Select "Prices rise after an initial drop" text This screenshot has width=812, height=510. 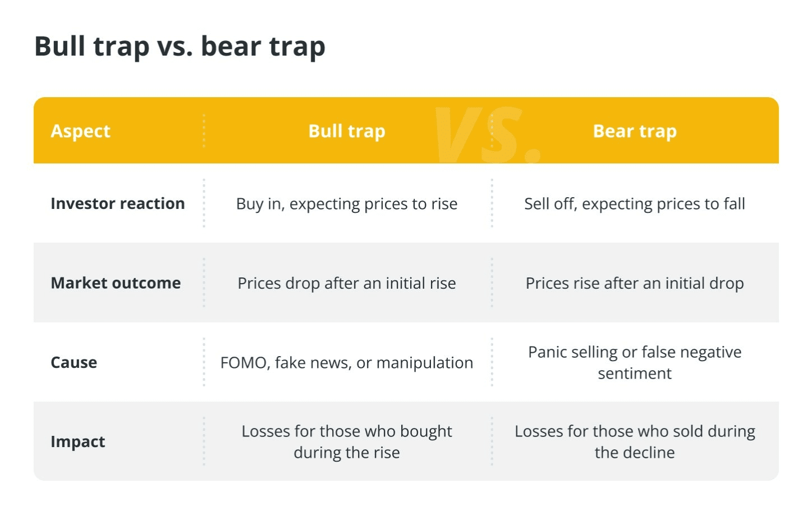[635, 283]
